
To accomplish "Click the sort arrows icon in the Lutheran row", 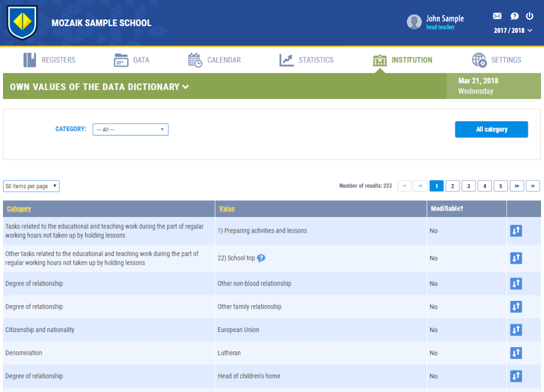I will pyautogui.click(x=516, y=353).
